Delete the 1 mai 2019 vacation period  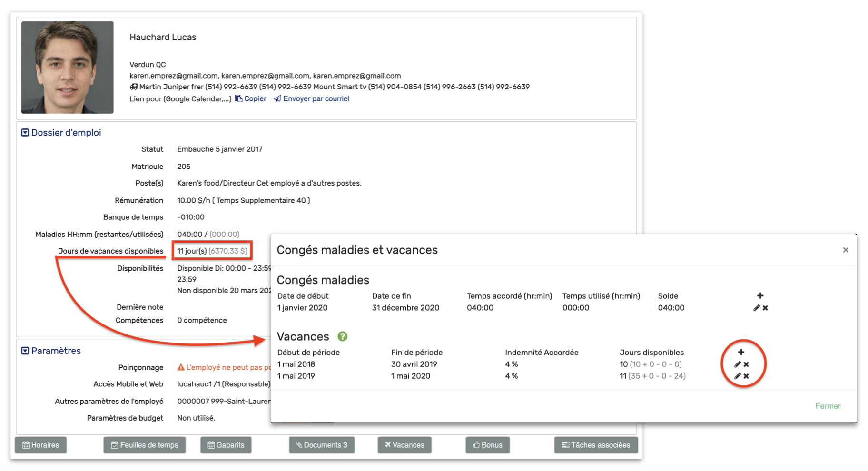pos(746,376)
